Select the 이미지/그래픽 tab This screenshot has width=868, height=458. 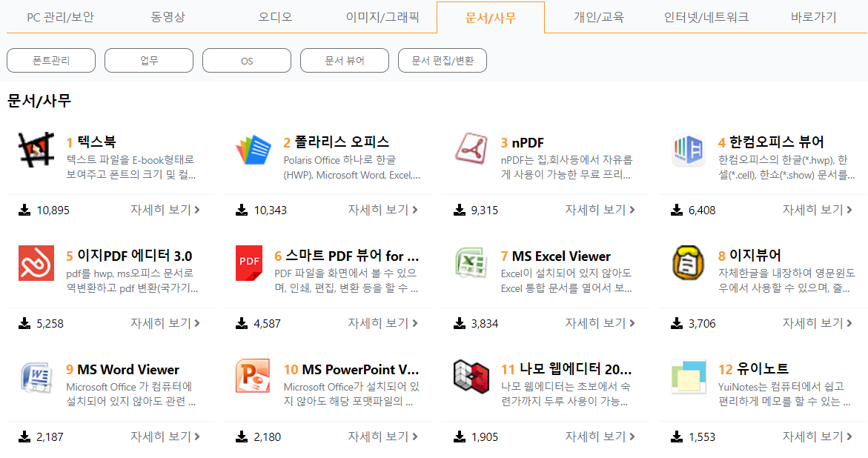tap(382, 17)
